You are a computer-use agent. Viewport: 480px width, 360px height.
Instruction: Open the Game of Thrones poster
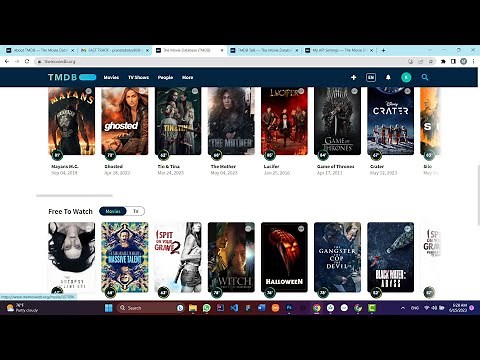tap(337, 121)
